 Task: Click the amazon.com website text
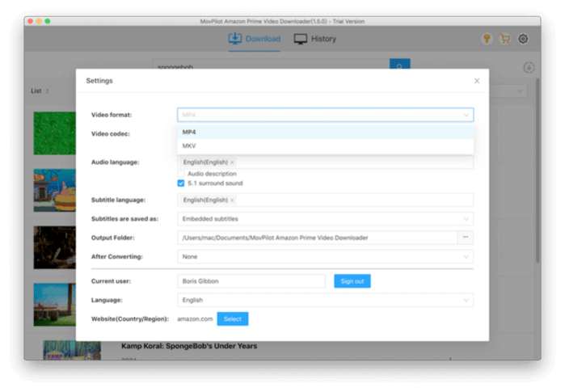[195, 319]
